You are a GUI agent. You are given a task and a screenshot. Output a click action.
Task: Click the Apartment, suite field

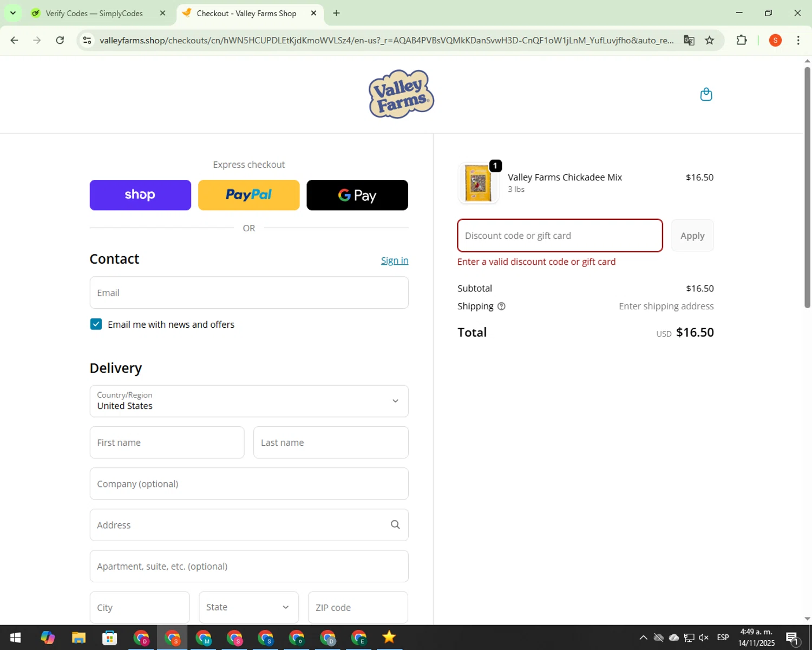(249, 566)
